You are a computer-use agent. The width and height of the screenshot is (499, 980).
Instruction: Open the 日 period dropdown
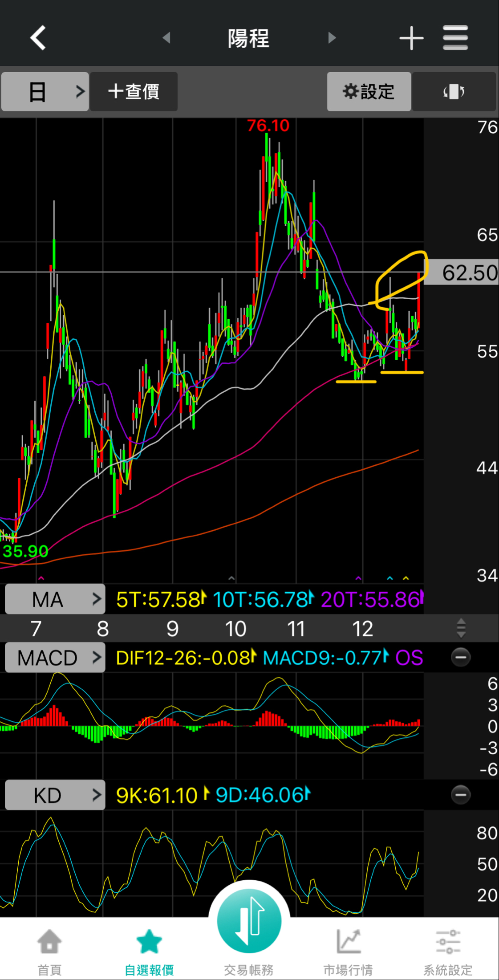45,92
